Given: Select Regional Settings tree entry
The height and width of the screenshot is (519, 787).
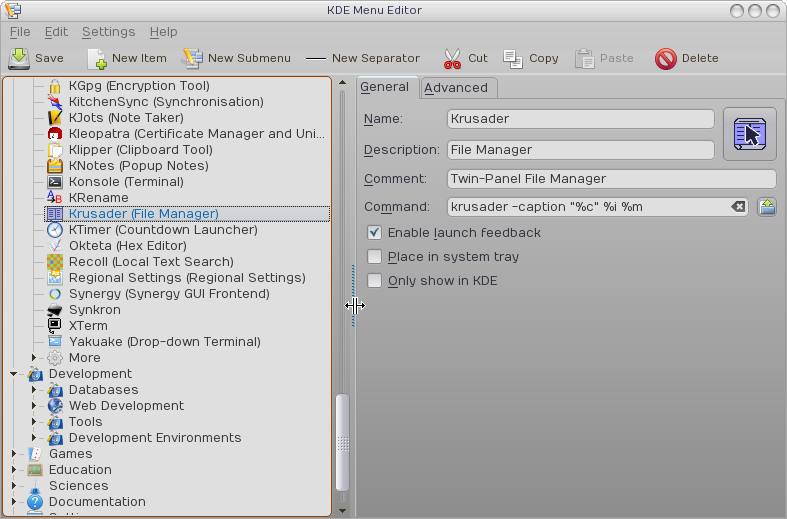Looking at the screenshot, I should point(187,278).
